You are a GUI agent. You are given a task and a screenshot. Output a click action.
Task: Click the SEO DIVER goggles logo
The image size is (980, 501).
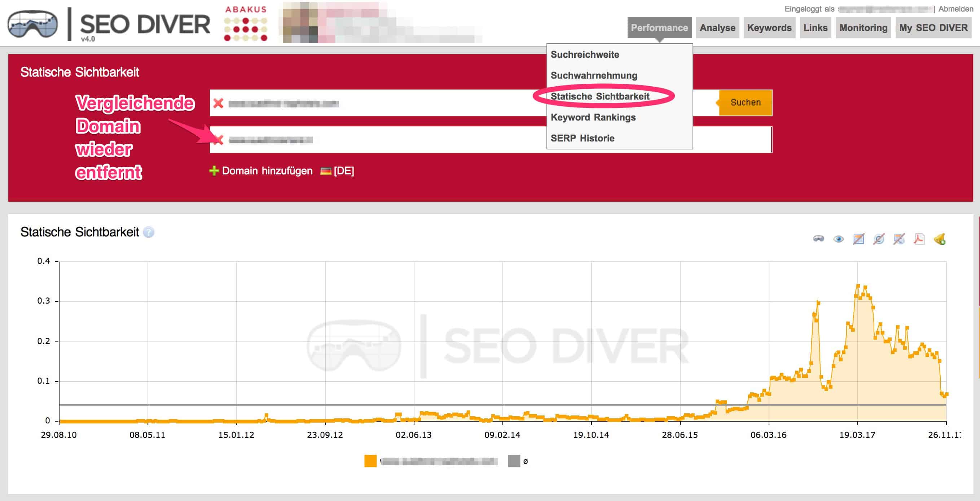pyautogui.click(x=33, y=24)
